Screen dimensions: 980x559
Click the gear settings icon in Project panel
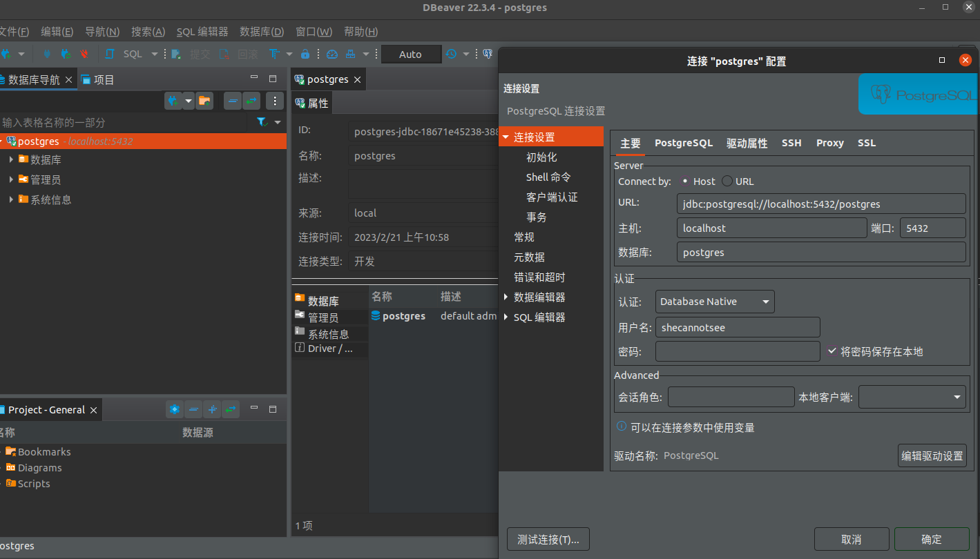tap(175, 409)
